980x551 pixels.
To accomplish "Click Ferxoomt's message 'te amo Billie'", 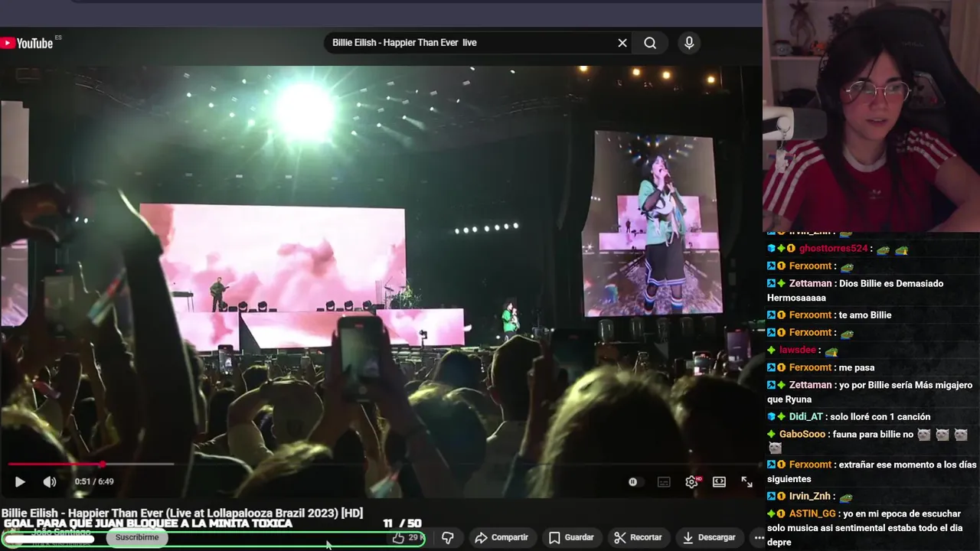I will click(x=865, y=315).
